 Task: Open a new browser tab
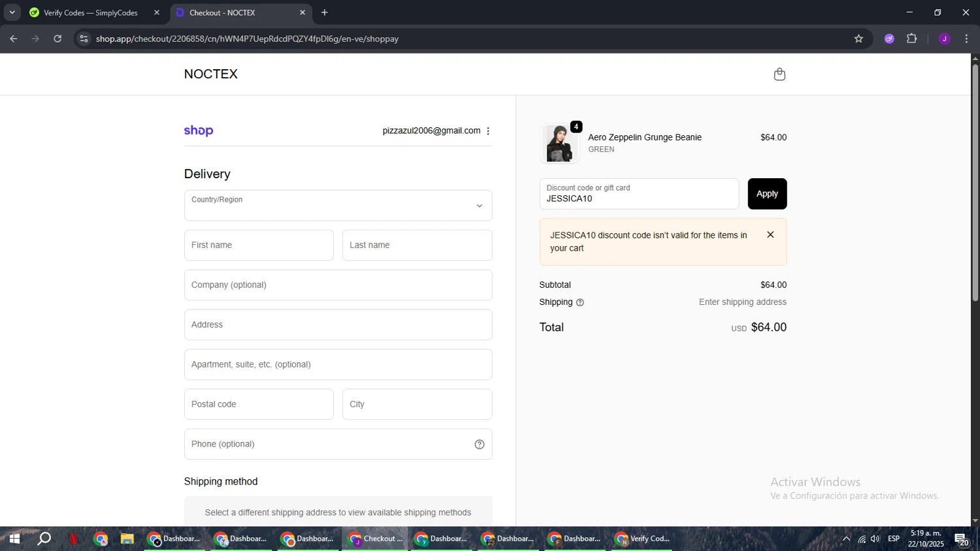tap(325, 12)
